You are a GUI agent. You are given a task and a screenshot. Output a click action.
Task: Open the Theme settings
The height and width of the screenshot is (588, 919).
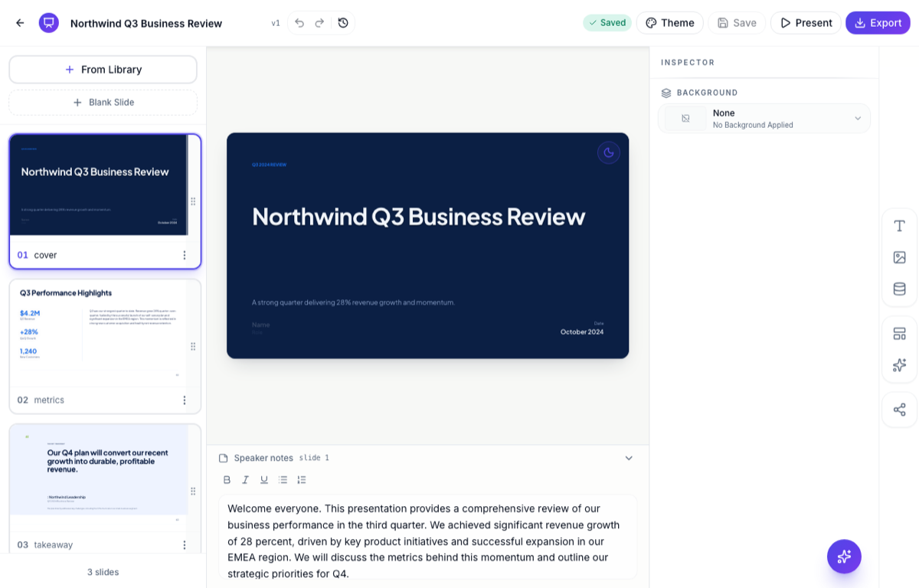670,23
